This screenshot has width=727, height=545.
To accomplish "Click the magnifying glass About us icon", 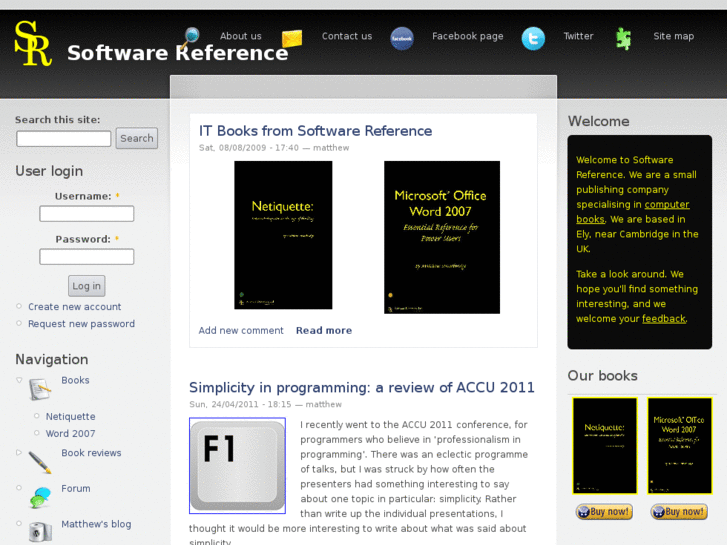I will tap(191, 37).
